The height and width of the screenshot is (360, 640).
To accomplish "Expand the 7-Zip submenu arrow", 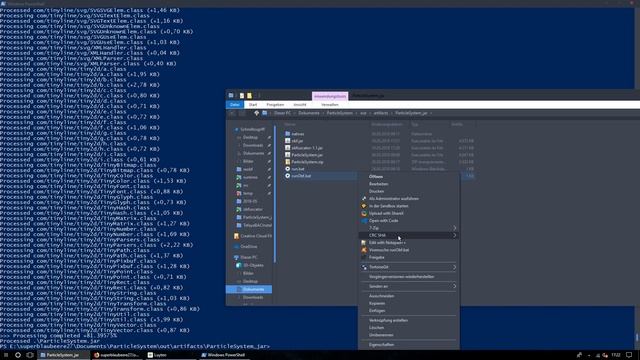I will [455, 228].
